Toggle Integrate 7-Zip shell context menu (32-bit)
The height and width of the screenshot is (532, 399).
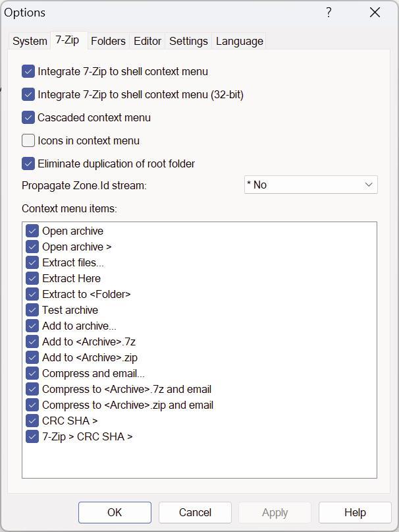pyautogui.click(x=28, y=95)
